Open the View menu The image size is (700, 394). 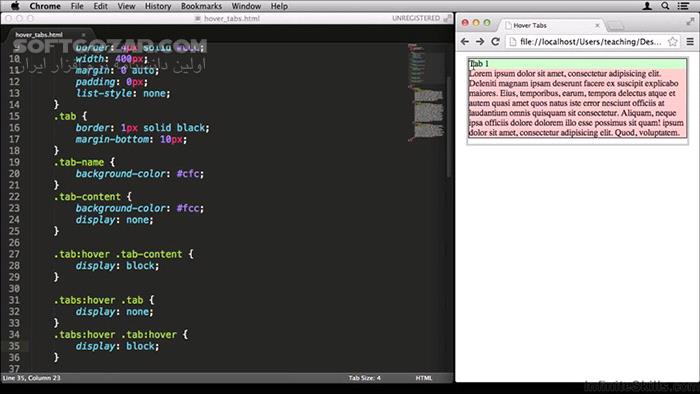click(x=126, y=6)
